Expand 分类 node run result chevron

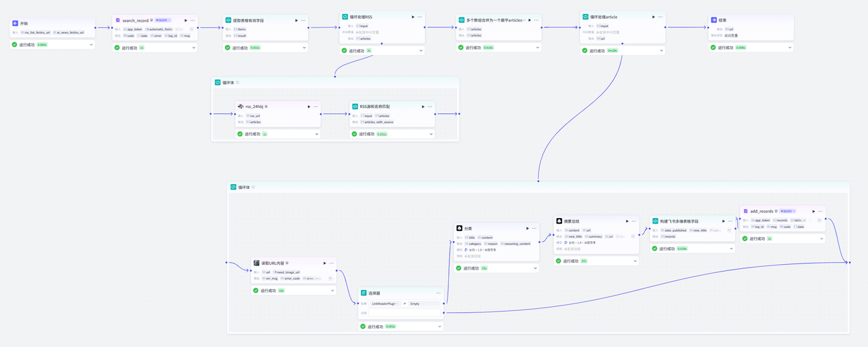pyautogui.click(x=535, y=268)
